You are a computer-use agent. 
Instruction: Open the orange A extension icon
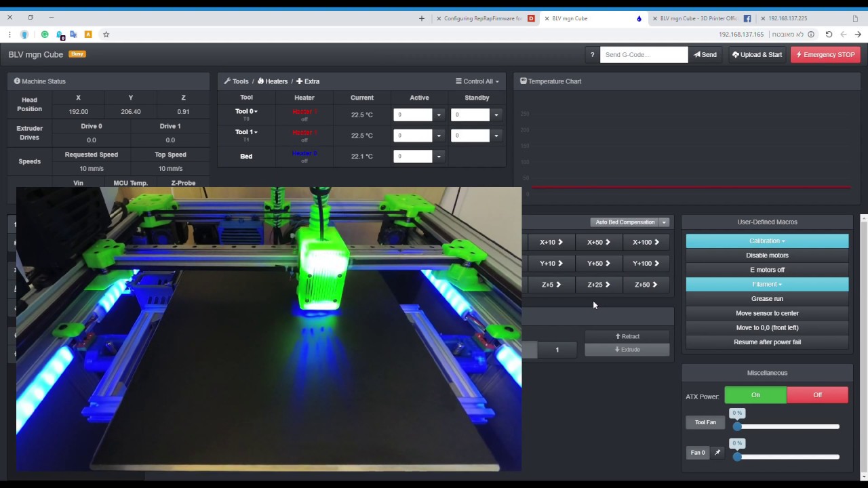pos(88,34)
